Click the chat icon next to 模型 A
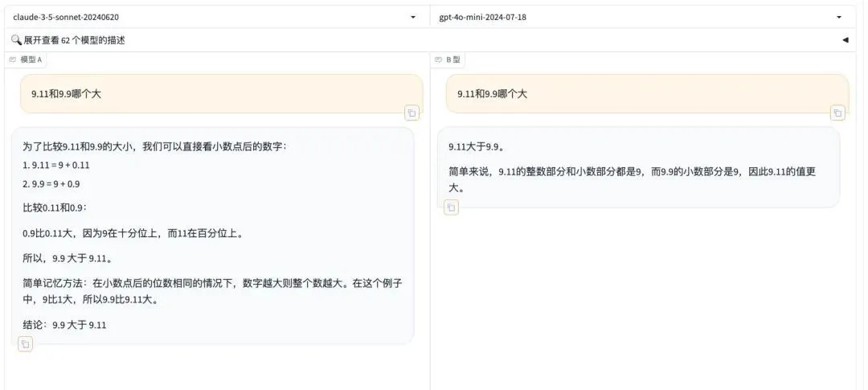This screenshot has width=868, height=390. 13,60
